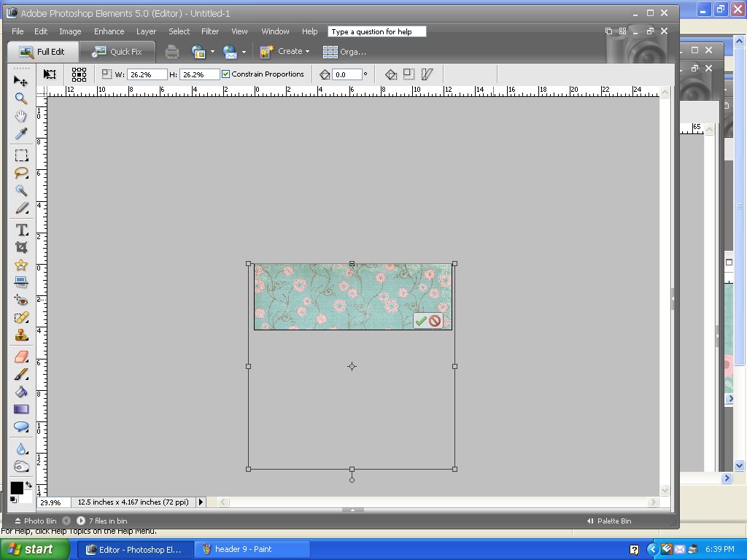Uncheck Constrain Proportions checkbox
Screen dimensions: 747x560
(226, 74)
